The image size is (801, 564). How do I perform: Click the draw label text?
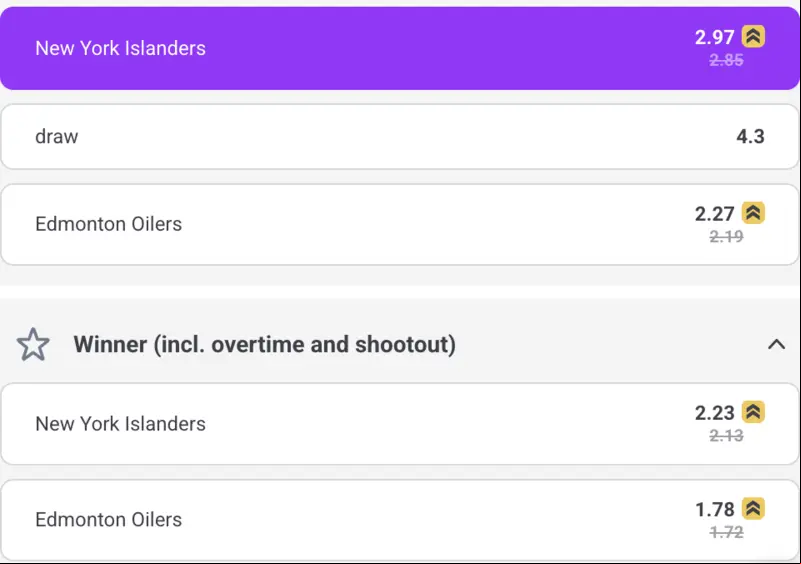[57, 136]
